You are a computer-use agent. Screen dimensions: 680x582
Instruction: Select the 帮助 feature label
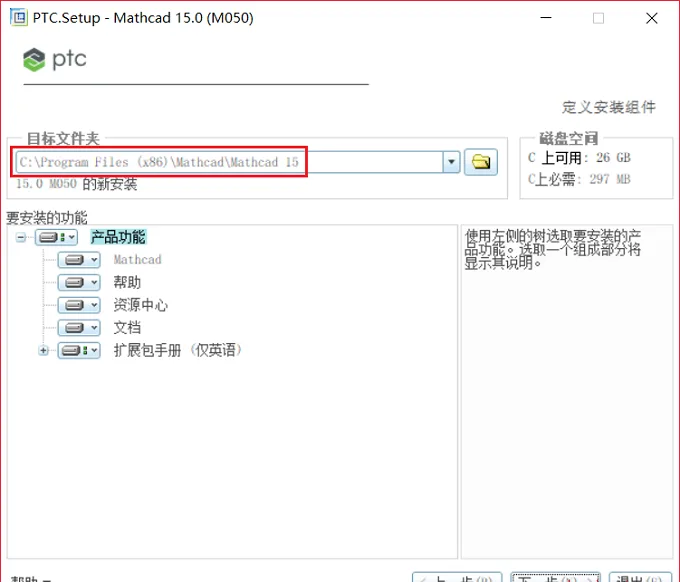click(x=127, y=282)
